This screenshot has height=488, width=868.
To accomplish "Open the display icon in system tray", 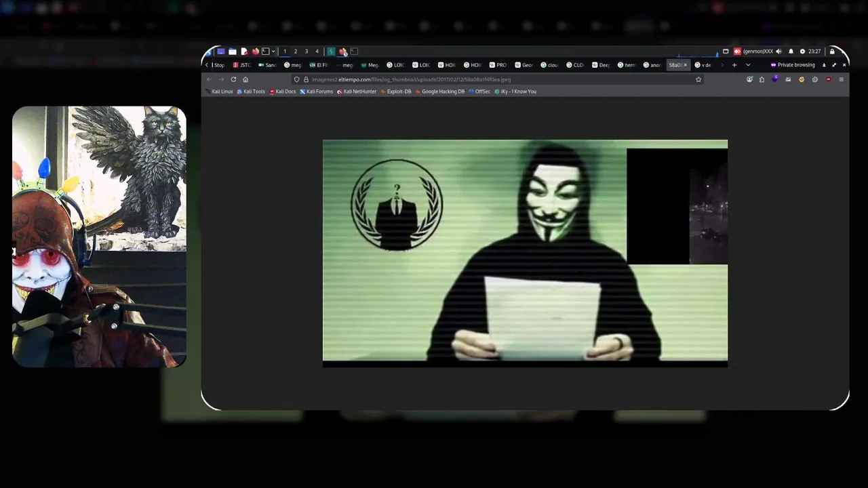I will pyautogui.click(x=726, y=52).
